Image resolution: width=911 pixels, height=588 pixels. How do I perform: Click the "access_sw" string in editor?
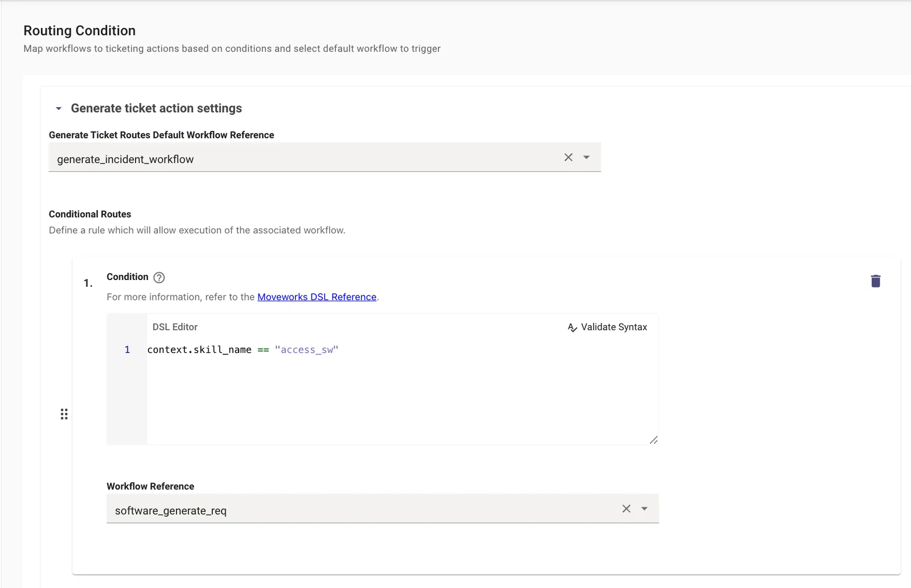[306, 349]
